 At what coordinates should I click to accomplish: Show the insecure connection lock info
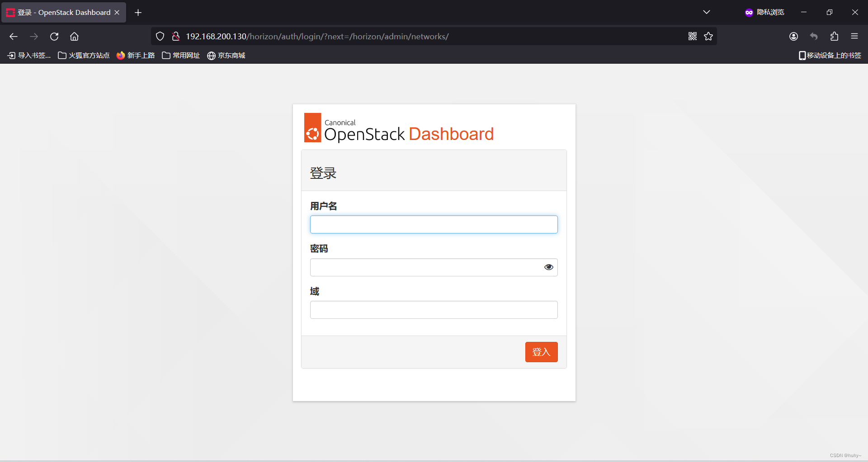176,36
